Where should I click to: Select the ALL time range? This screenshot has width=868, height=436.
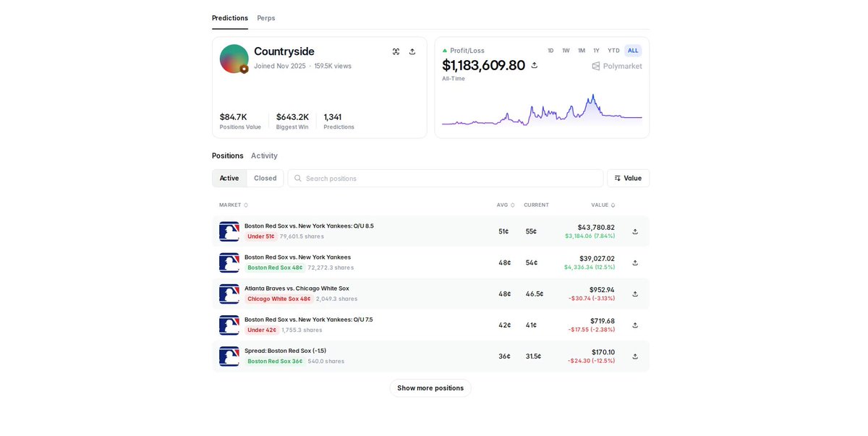633,51
